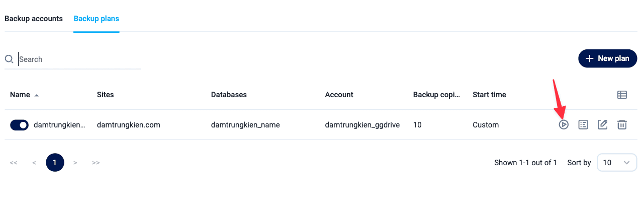Go to next page arrow
Screen dimensions: 644x204
75,163
